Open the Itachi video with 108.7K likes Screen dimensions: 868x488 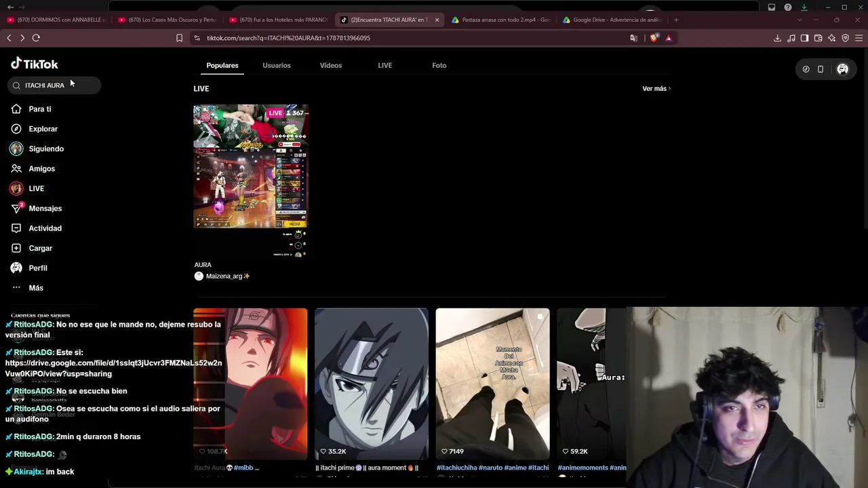click(250, 384)
